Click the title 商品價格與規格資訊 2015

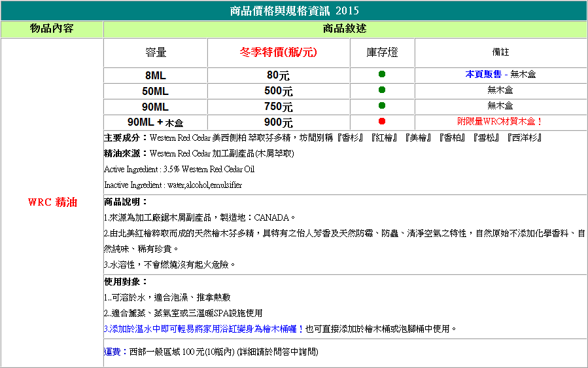[294, 10]
